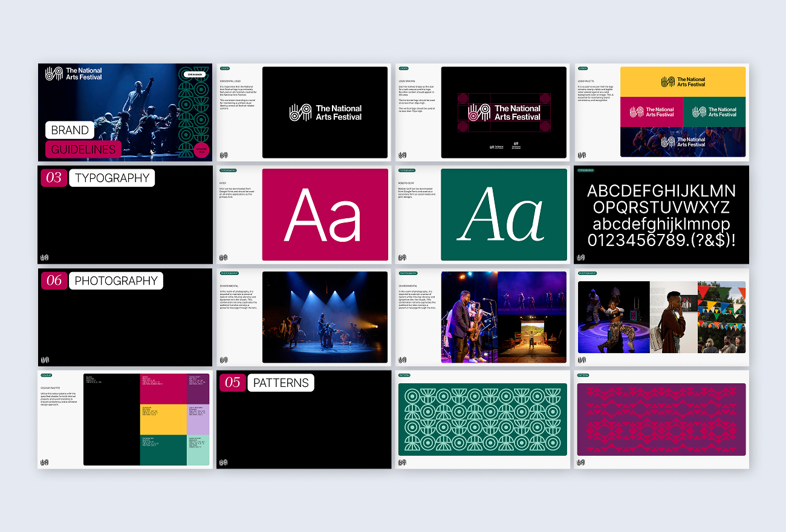Select the dark green colour swatch
This screenshot has height=532, width=786.
point(164,450)
